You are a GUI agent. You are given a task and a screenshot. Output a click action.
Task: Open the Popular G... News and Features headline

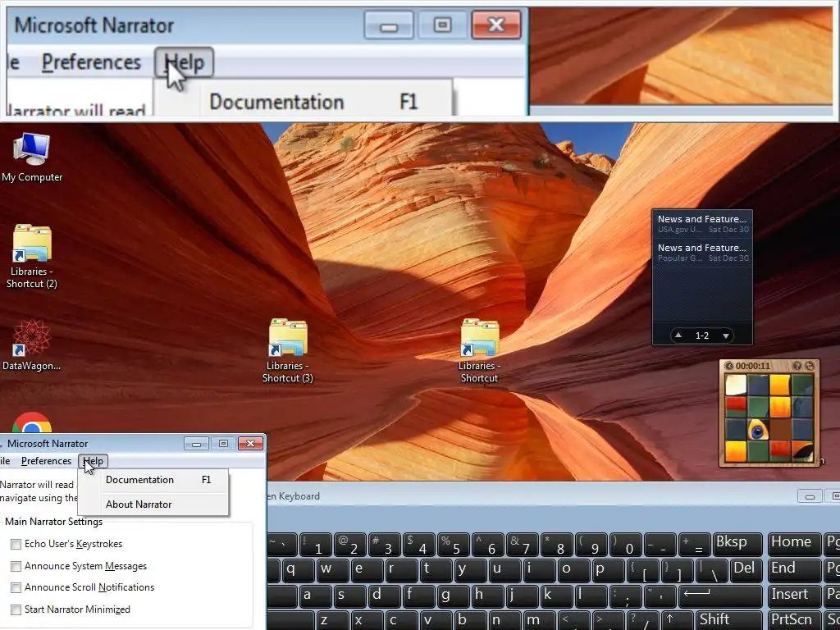pyautogui.click(x=702, y=253)
